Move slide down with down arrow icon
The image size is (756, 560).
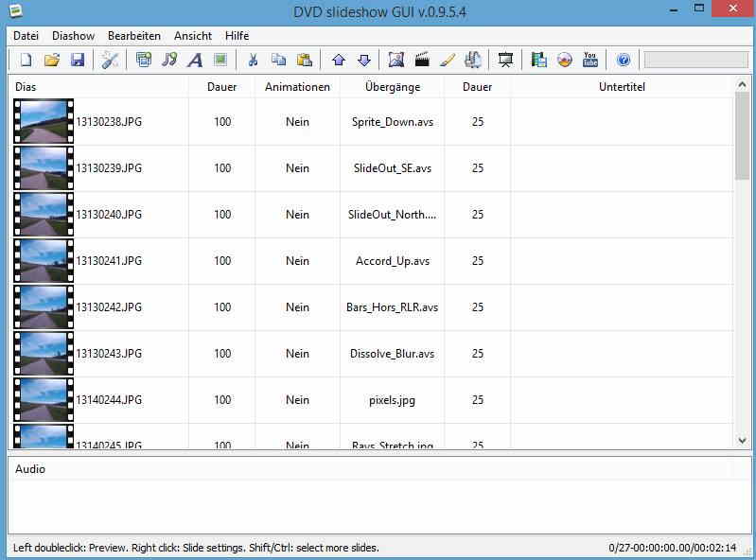tap(364, 60)
